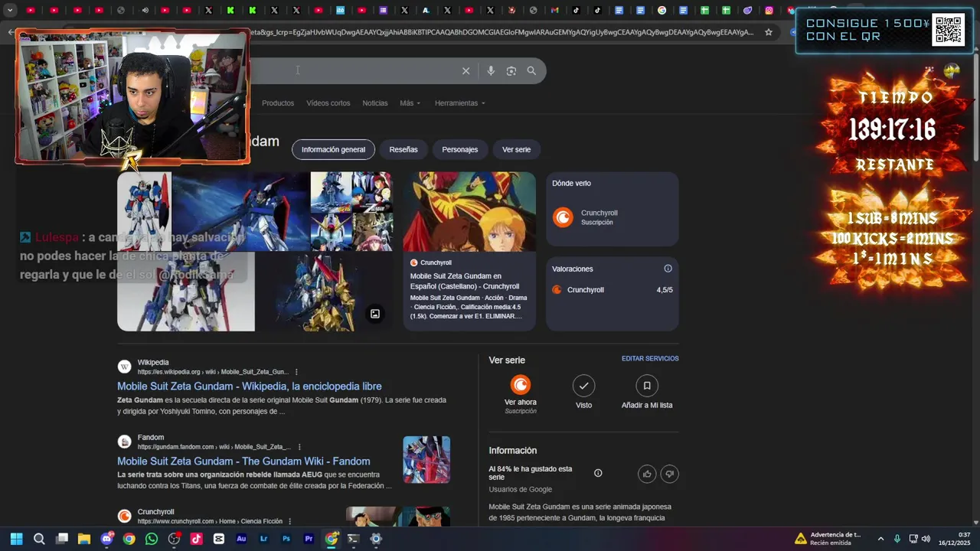Image resolution: width=980 pixels, height=551 pixels.
Task: Open more options for the Crunchyroll result
Action: (x=290, y=521)
